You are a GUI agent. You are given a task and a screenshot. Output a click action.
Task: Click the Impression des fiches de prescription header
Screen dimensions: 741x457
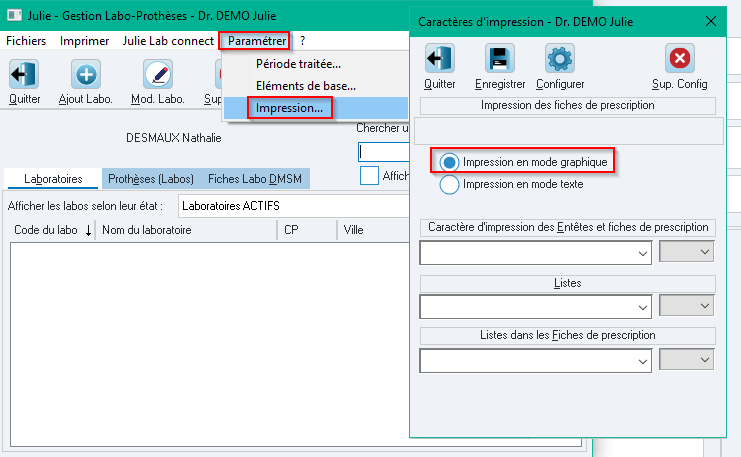(568, 105)
